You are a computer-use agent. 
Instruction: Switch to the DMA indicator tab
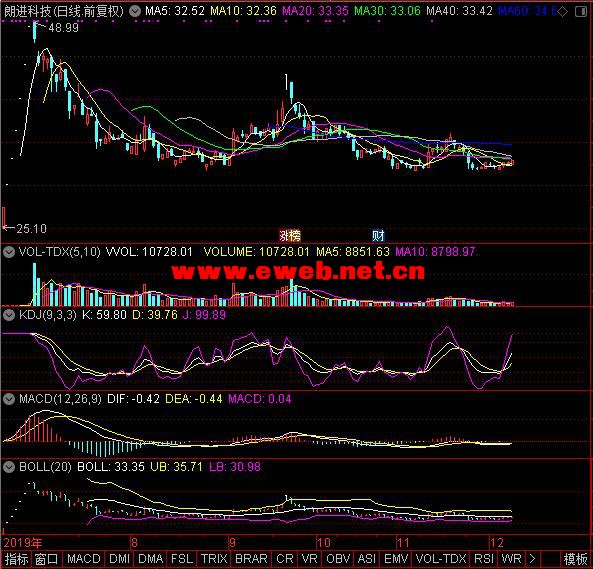151,559
